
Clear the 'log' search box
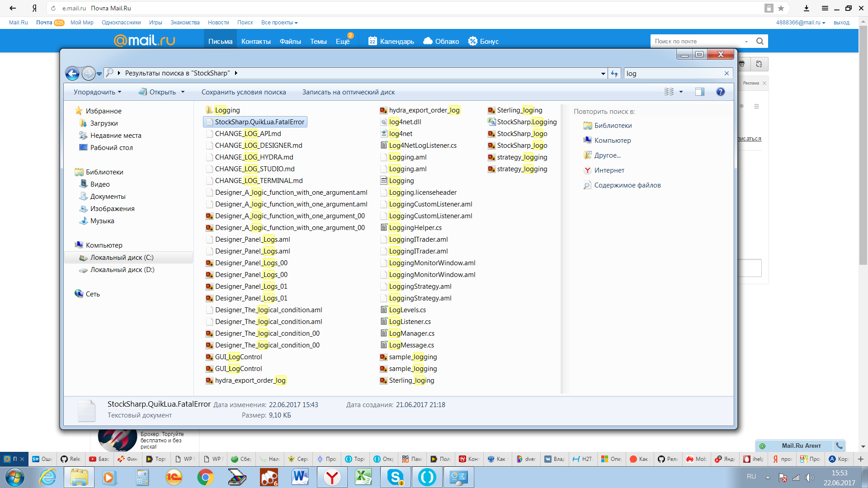click(726, 73)
